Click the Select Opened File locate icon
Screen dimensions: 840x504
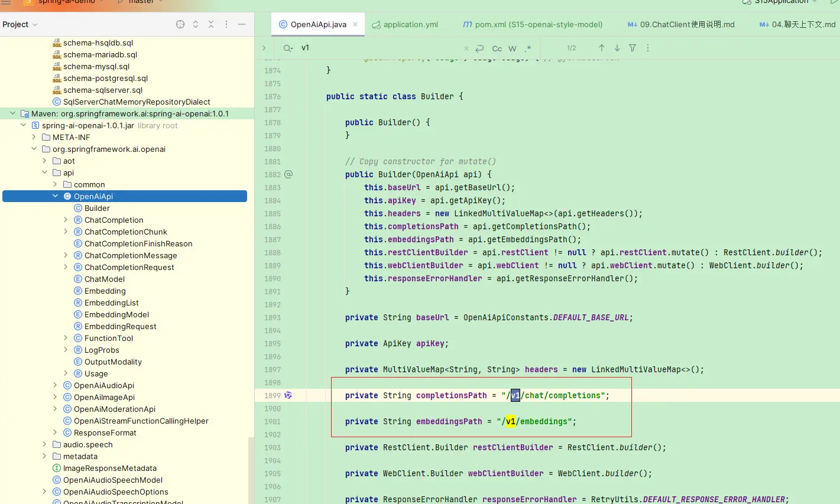click(x=180, y=24)
